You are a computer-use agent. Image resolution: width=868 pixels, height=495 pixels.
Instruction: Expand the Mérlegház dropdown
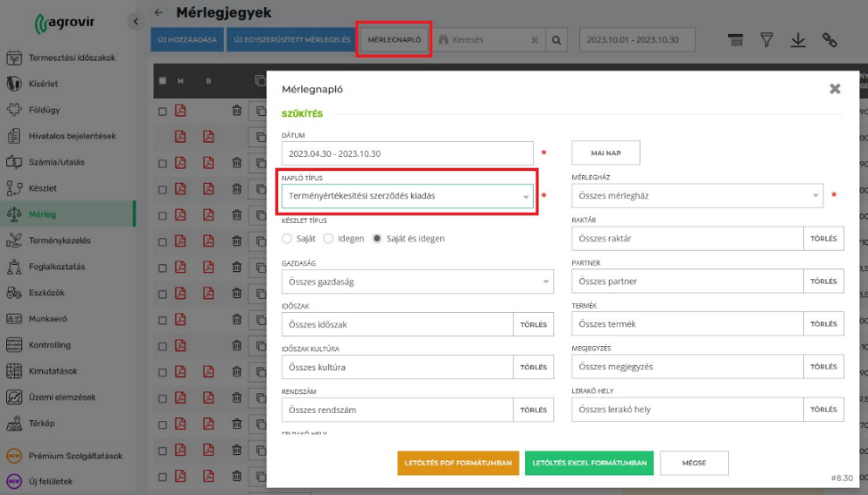pyautogui.click(x=697, y=195)
